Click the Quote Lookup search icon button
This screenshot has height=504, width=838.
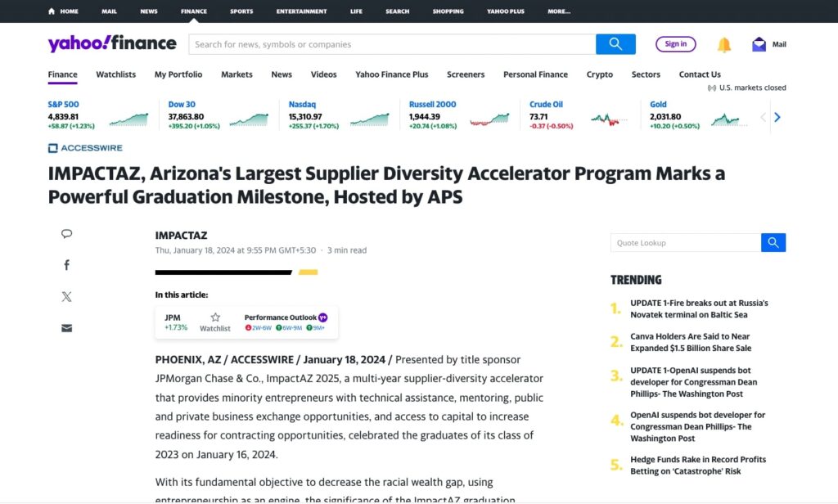(773, 243)
